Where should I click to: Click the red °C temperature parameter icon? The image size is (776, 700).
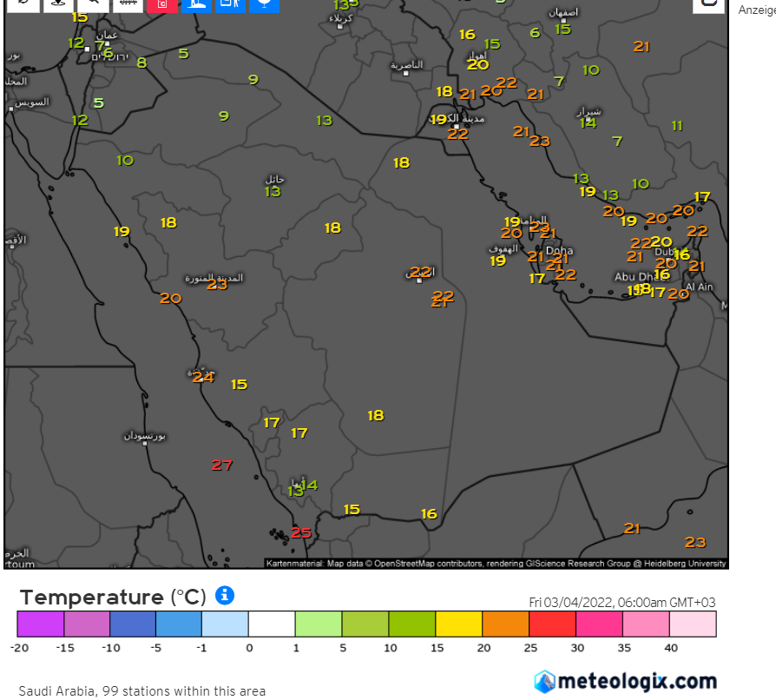161,3
